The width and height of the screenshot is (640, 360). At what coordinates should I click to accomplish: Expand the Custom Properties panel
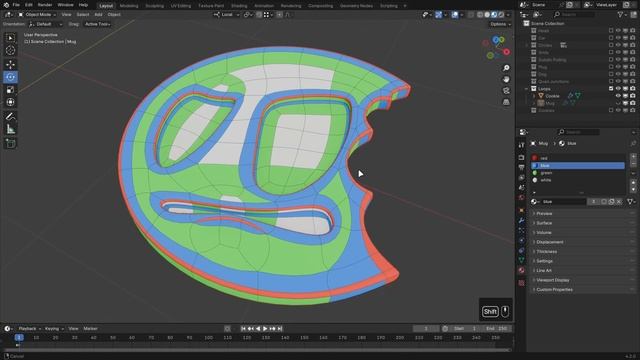point(582,289)
